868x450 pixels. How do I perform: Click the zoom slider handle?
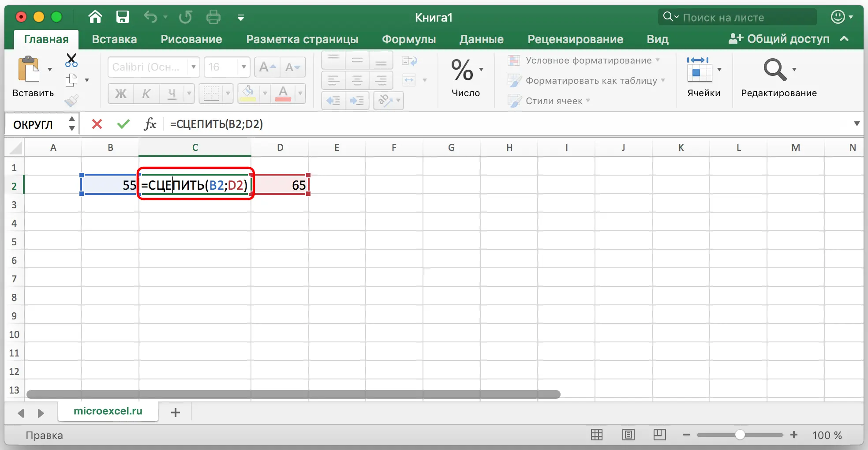(740, 435)
